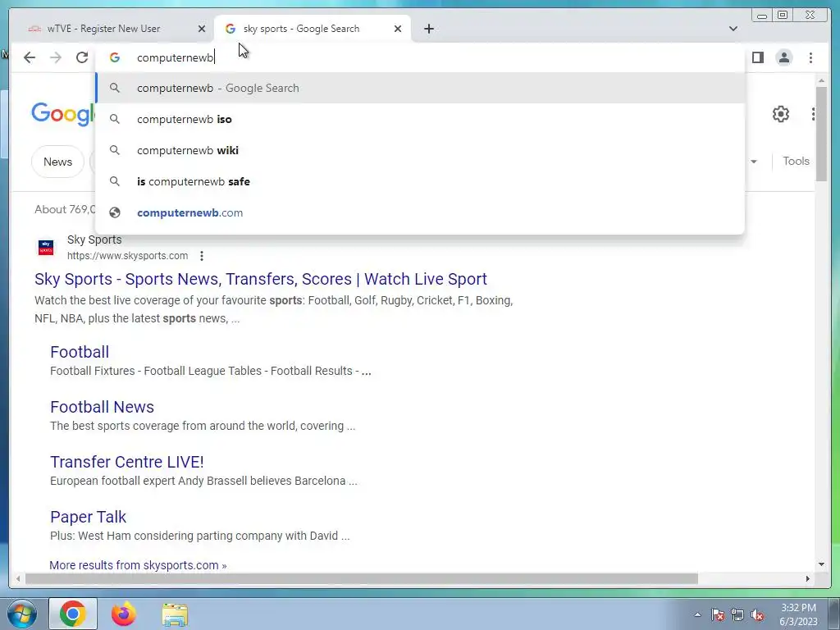Open the search Tools button
This screenshot has height=630, width=840.
[796, 162]
